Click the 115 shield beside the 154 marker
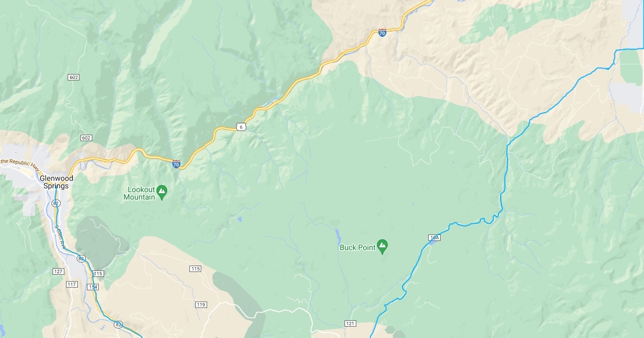 (98, 274)
